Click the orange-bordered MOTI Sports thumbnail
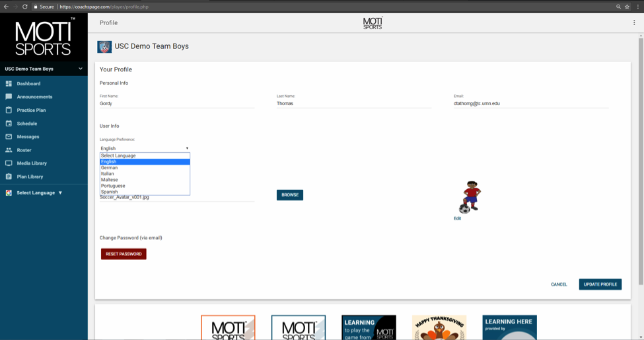Image resolution: width=644 pixels, height=340 pixels. 228,327
